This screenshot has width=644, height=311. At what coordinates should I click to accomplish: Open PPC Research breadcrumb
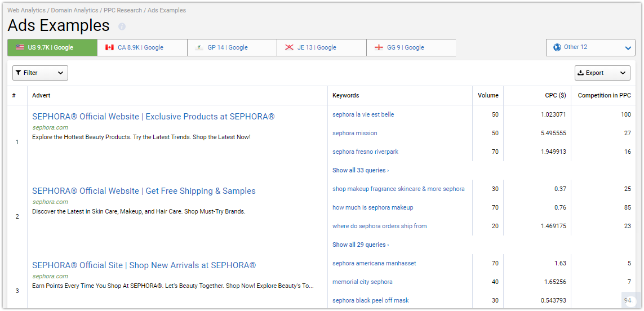122,10
